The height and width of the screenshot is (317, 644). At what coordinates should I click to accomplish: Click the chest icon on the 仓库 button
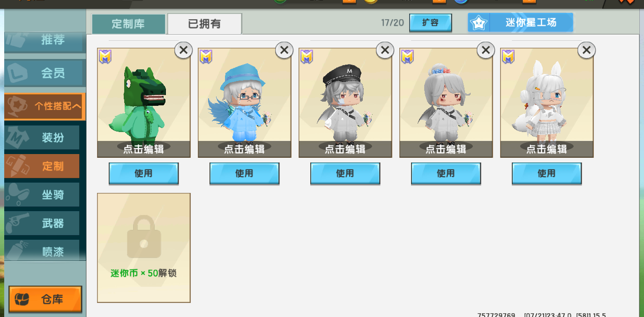coord(22,299)
